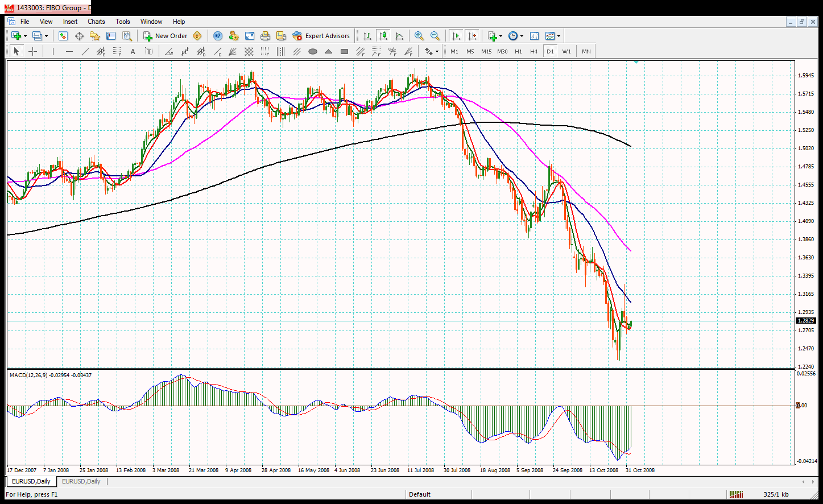
Task: Expand the Indicators dropdown arrow
Action: point(501,36)
